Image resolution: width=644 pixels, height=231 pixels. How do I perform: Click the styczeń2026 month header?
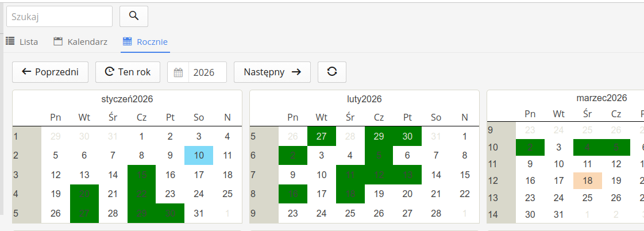pyautogui.click(x=127, y=99)
